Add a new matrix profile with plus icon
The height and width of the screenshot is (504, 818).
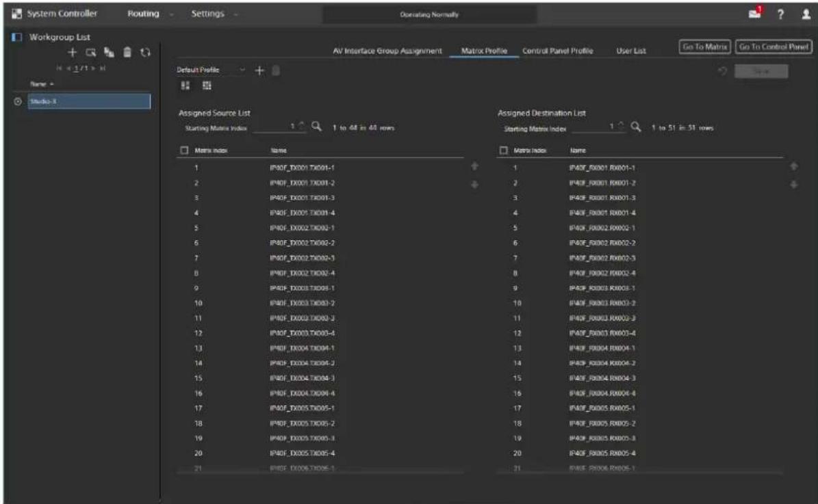click(x=259, y=70)
